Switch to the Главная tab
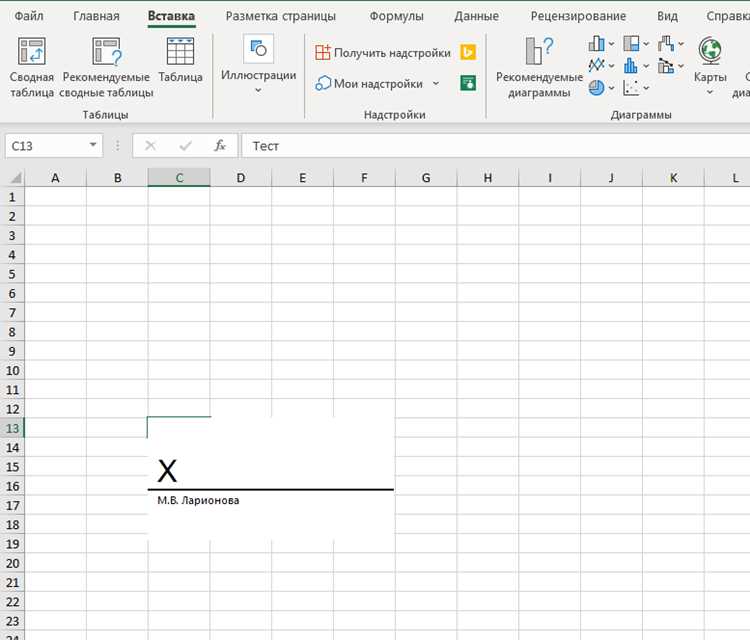 [96, 16]
